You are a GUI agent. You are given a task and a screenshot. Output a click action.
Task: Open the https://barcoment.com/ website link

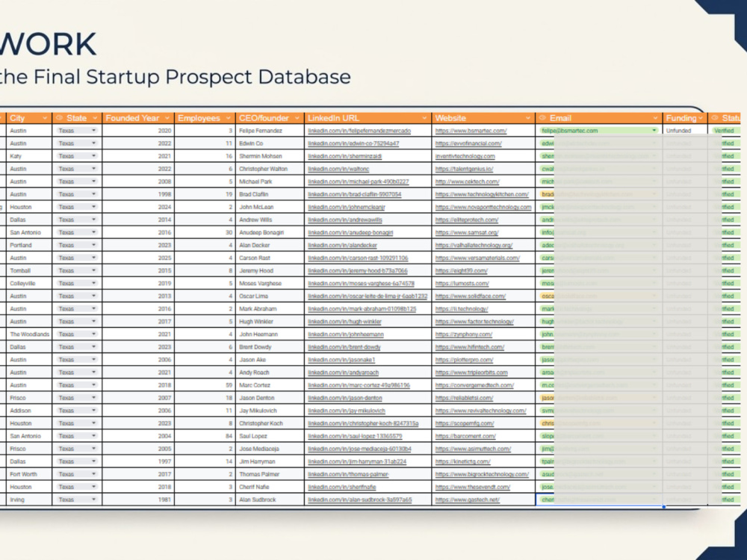(x=465, y=436)
